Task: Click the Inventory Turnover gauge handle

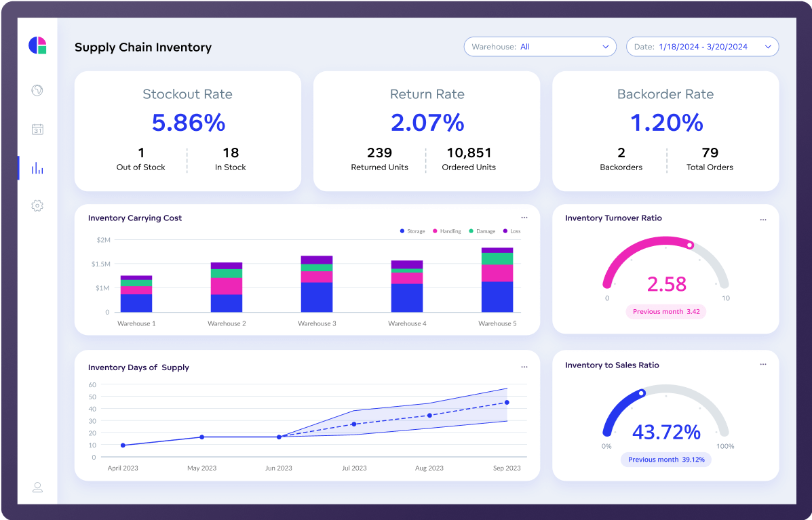Action: pyautogui.click(x=690, y=245)
